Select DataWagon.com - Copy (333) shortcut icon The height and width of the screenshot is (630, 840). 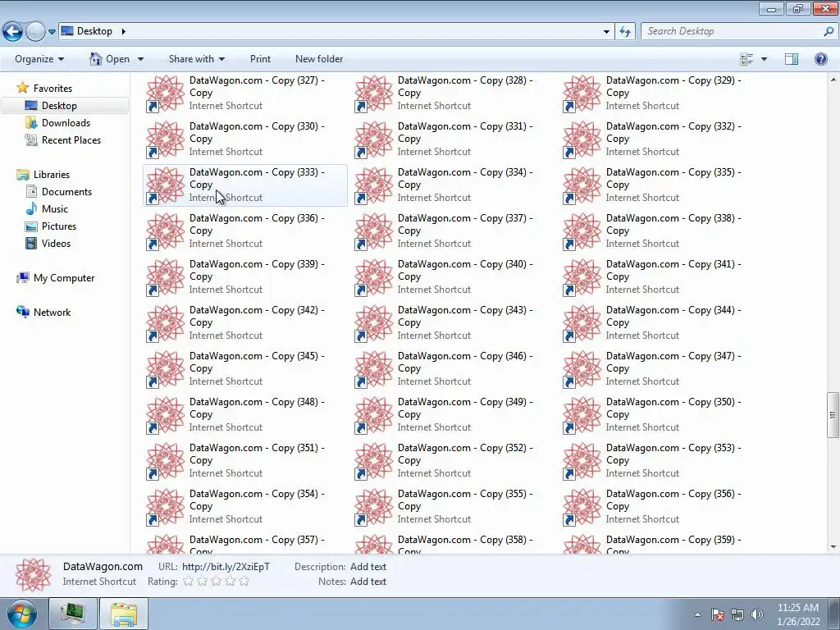[x=166, y=185]
